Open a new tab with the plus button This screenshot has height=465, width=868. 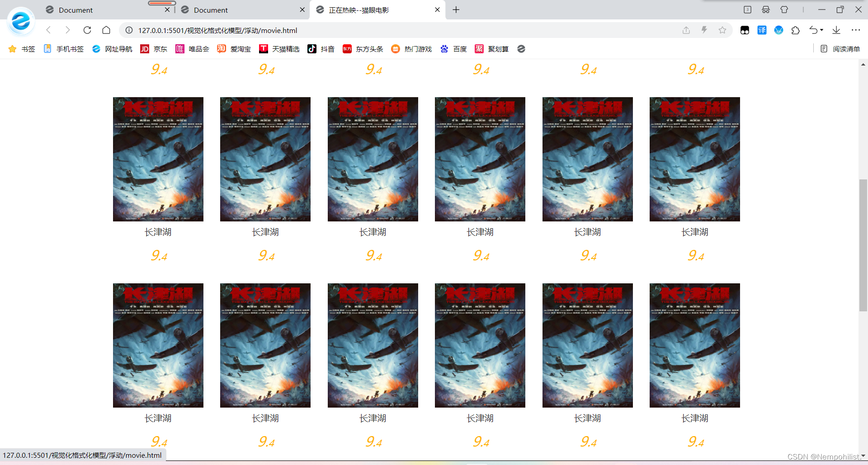click(456, 9)
